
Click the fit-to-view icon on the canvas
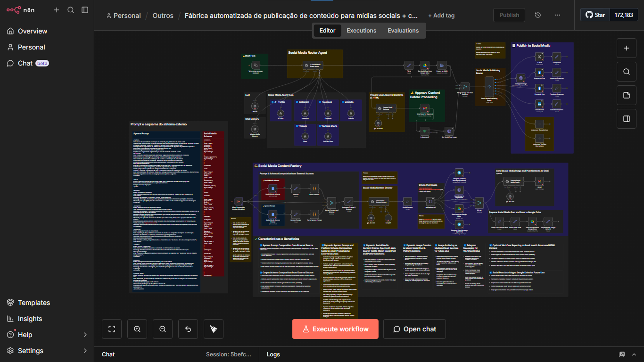click(x=112, y=329)
